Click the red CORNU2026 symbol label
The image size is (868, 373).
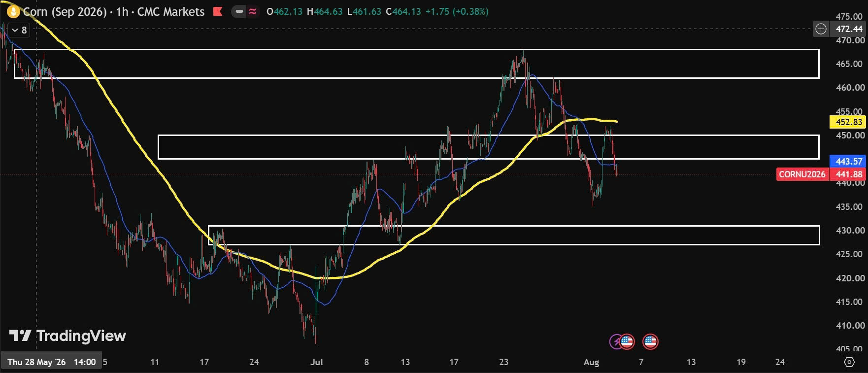(802, 174)
